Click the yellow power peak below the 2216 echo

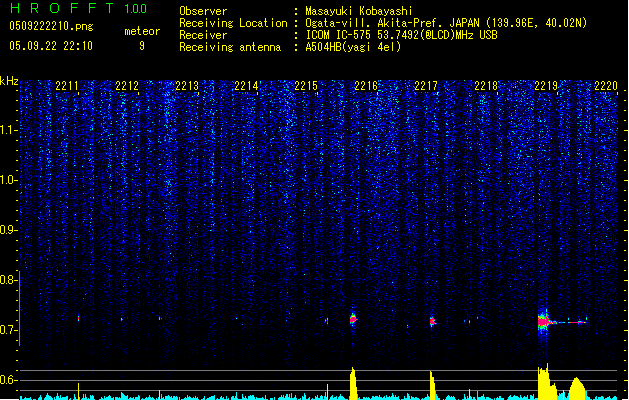353,384
